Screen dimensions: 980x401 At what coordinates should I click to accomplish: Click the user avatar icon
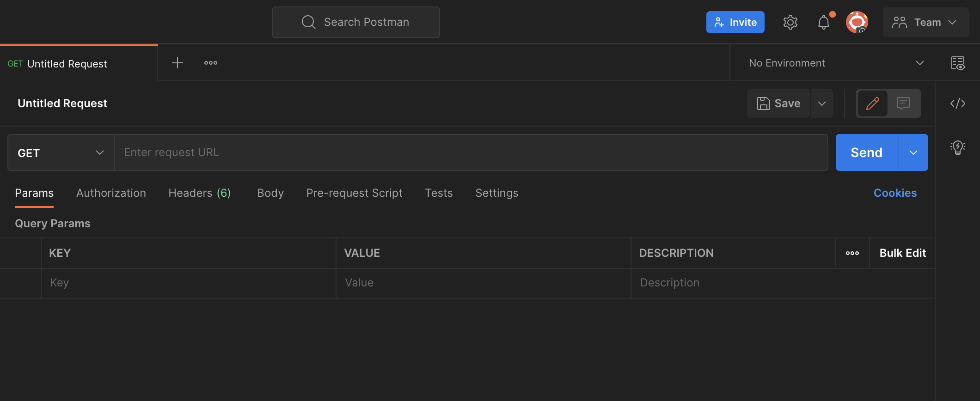point(857,22)
